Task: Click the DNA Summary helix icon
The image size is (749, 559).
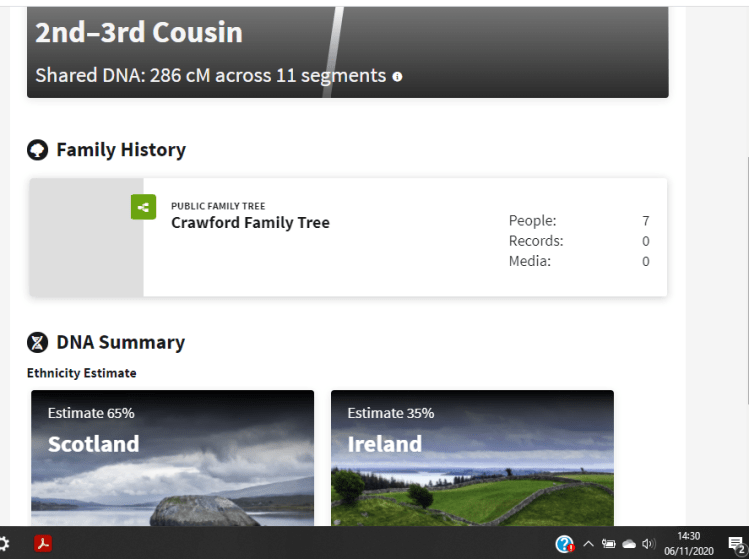Action: pyautogui.click(x=37, y=342)
